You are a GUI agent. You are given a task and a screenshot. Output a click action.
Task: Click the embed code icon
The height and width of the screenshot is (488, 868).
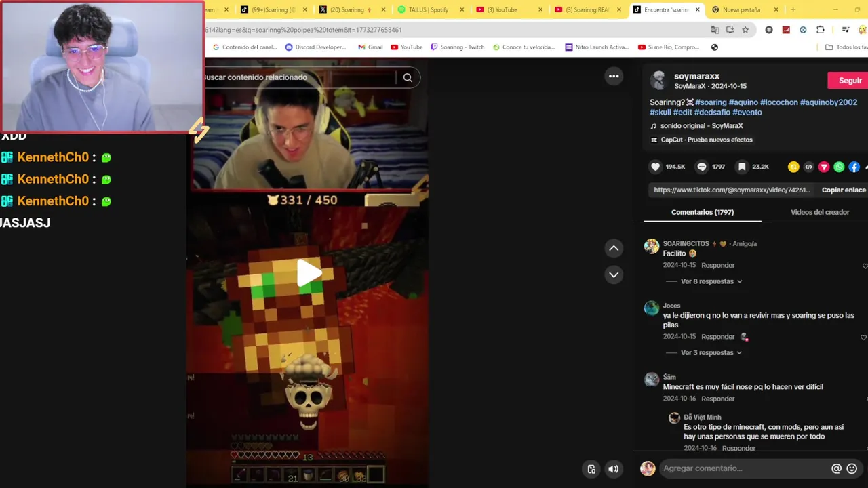coord(808,167)
